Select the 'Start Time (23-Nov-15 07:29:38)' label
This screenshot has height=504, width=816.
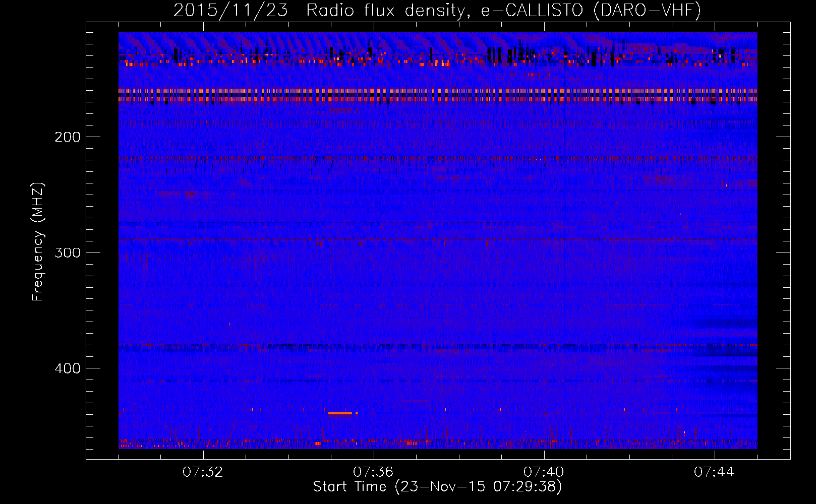437,487
